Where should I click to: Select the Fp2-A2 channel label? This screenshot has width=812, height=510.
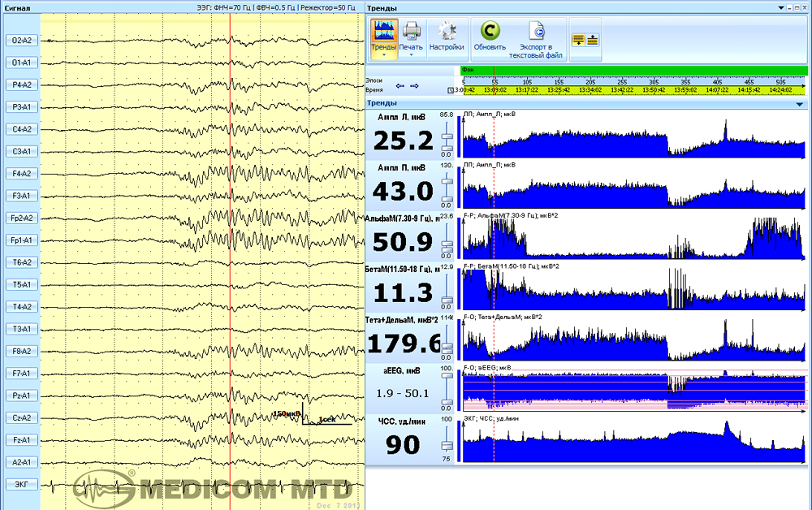(x=22, y=218)
